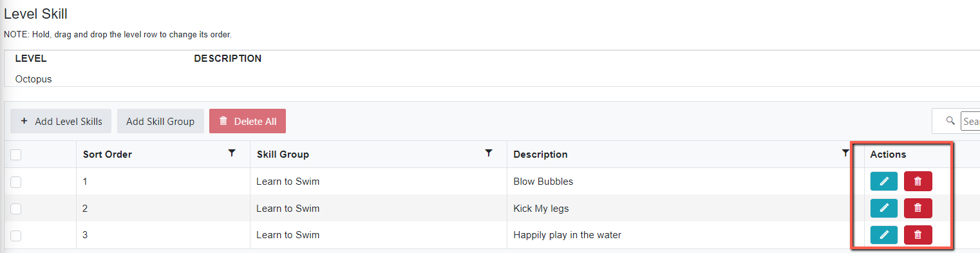Sort by Skill Group column header
Image resolution: width=980 pixels, height=253 pixels.
point(283,155)
